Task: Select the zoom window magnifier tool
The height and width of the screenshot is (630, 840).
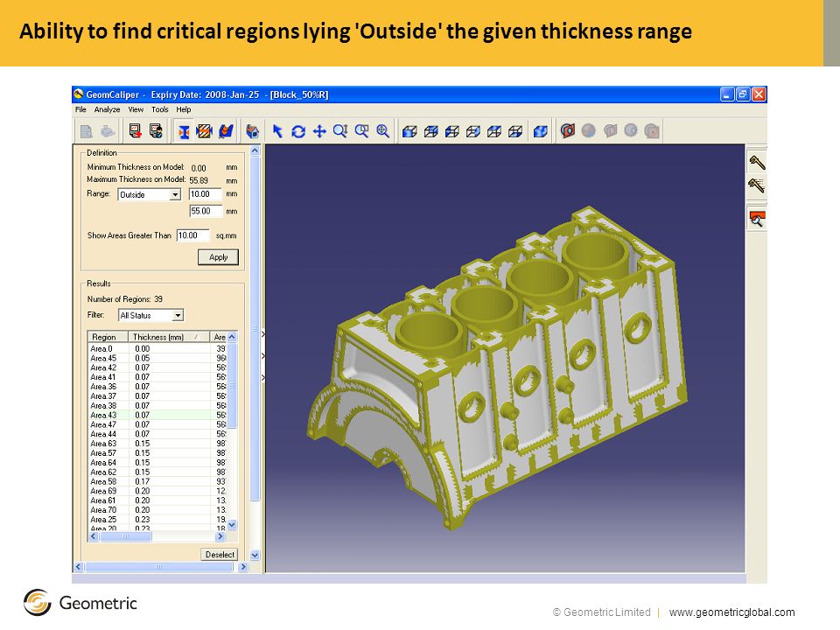Action: [361, 131]
